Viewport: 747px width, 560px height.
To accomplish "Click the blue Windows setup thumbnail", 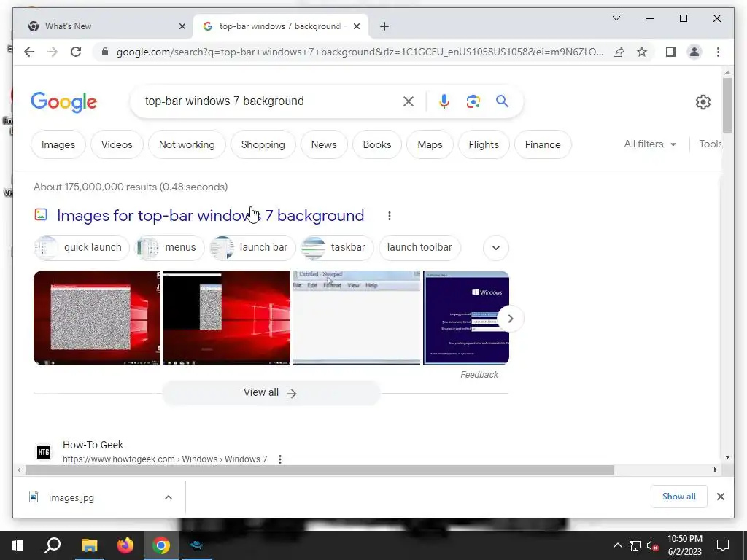I will click(x=466, y=318).
